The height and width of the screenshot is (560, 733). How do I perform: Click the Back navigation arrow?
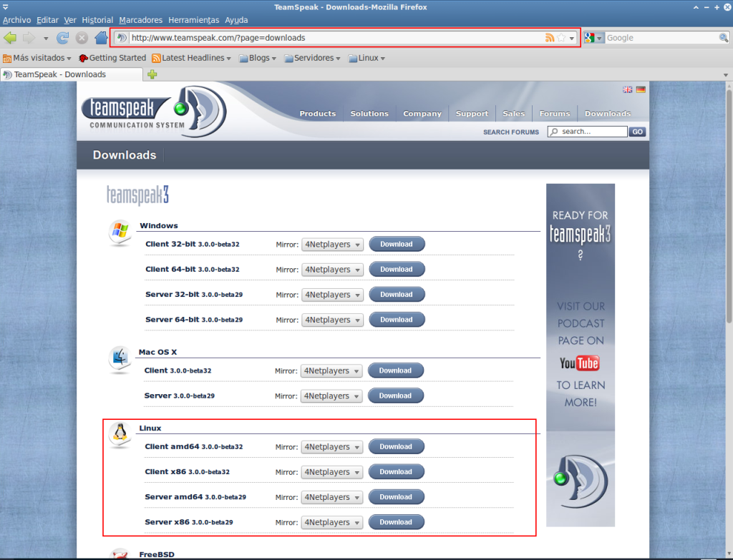(10, 38)
